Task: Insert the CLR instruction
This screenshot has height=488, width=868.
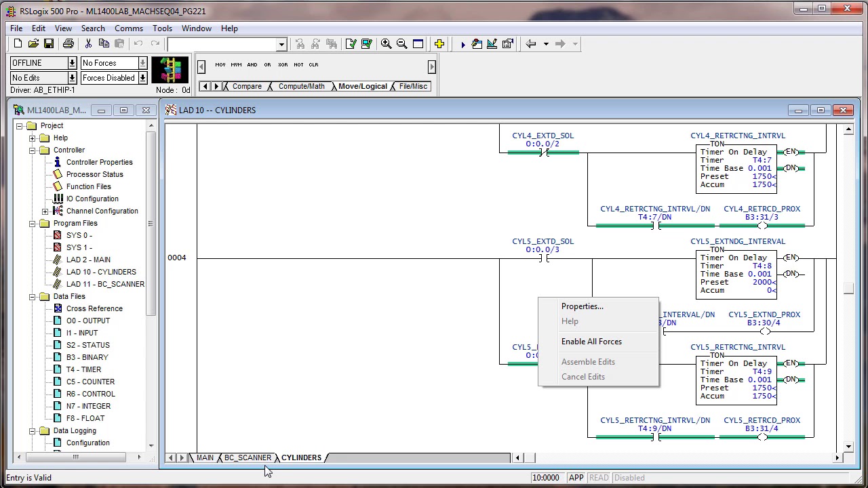Action: (x=313, y=65)
